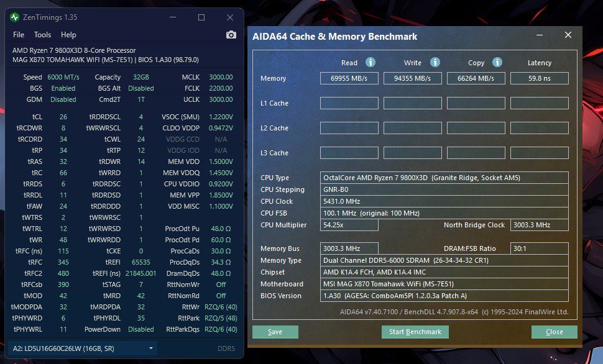Maximize the ZenTimings window
This screenshot has width=603, height=364.
201,17
